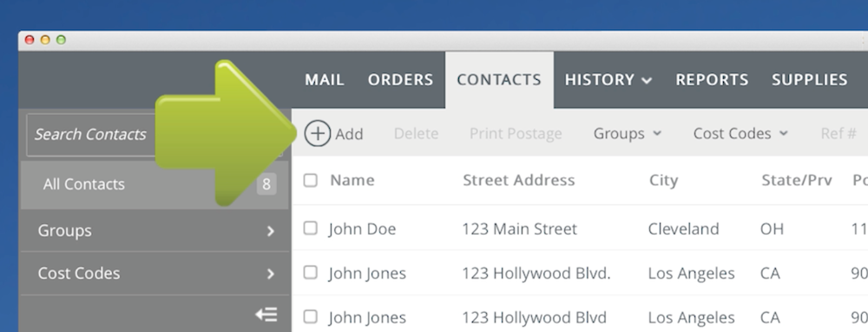Go to the Reports tab
This screenshot has height=332, width=868.
point(712,80)
